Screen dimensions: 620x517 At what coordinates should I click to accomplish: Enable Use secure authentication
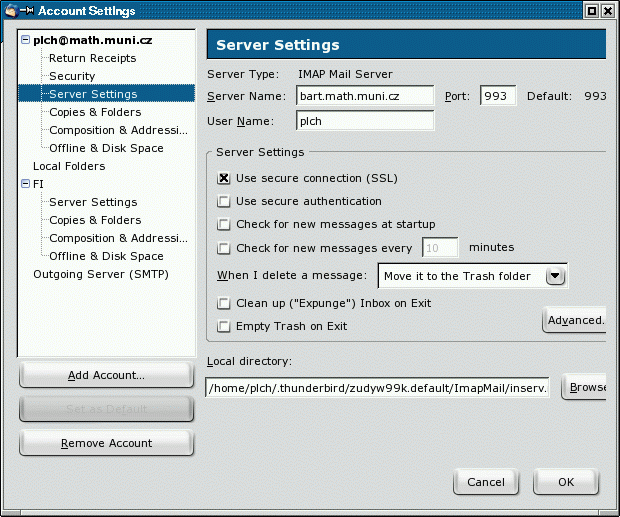tap(223, 201)
